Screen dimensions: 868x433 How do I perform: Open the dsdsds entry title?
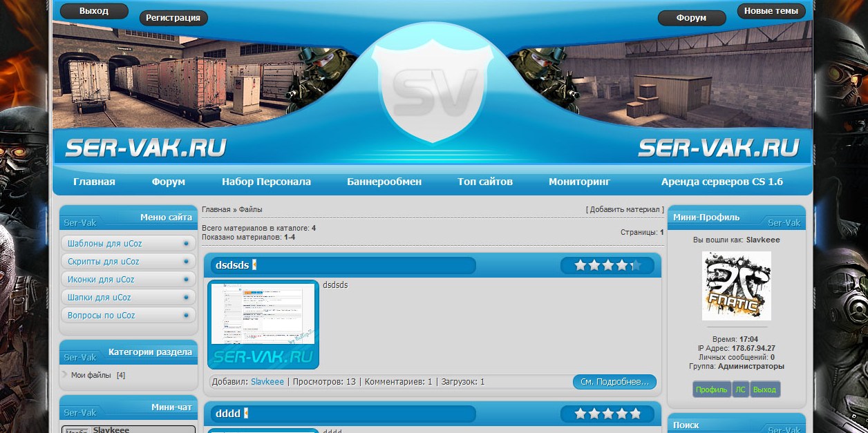pos(232,265)
